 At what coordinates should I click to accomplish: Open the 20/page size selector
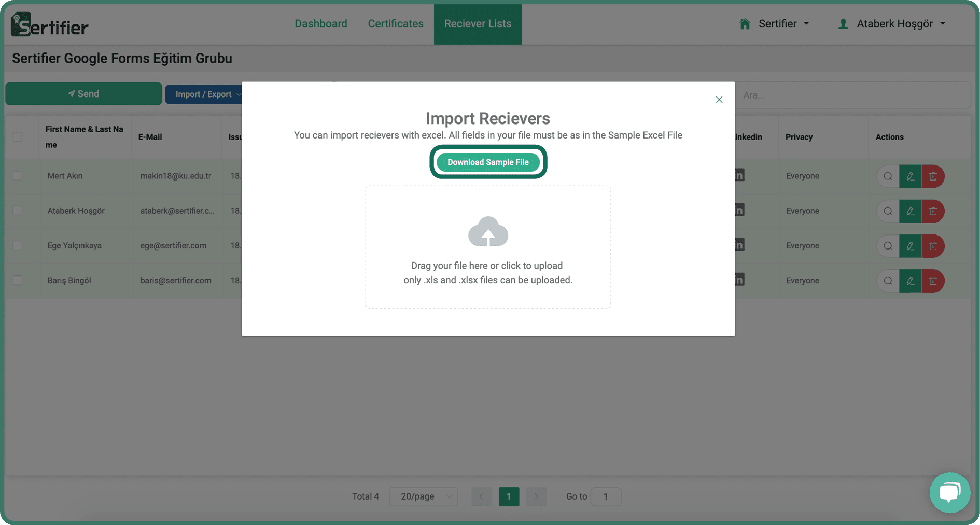point(424,496)
